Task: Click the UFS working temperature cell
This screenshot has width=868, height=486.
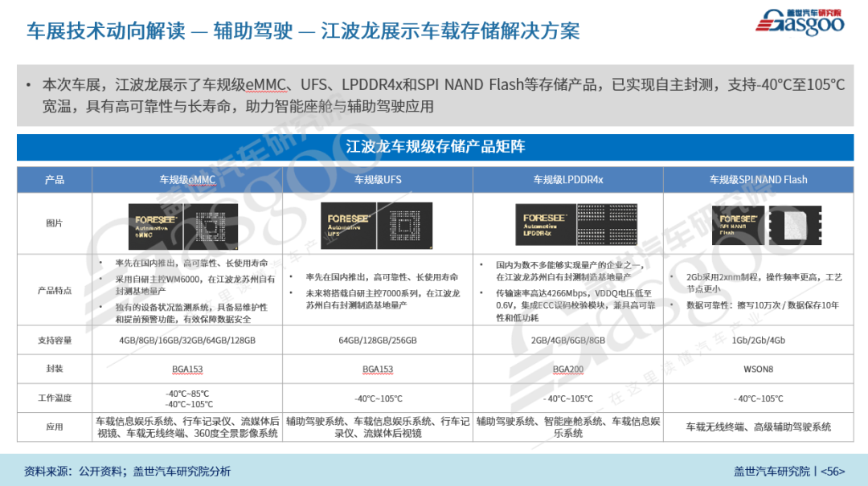Action: [378, 398]
